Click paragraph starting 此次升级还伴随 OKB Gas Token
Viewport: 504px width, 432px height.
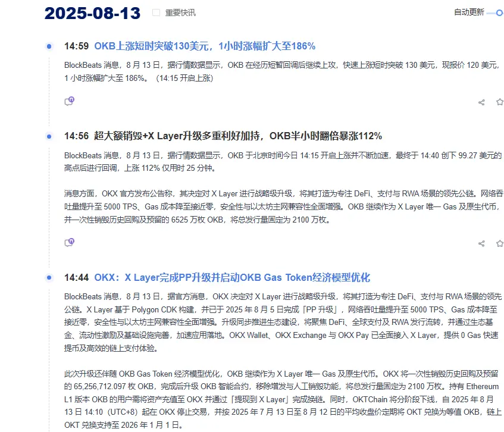click(x=283, y=399)
